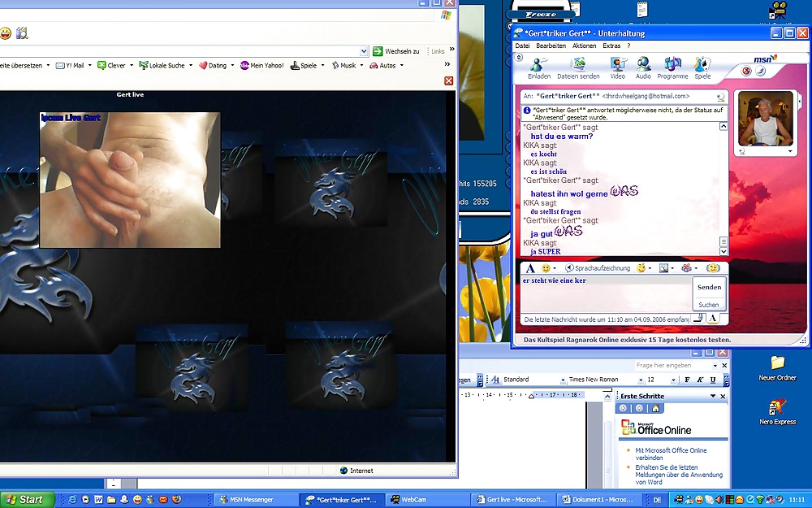Click the Audio icon in Messenger
This screenshot has height=508, width=812.
pyautogui.click(x=643, y=65)
